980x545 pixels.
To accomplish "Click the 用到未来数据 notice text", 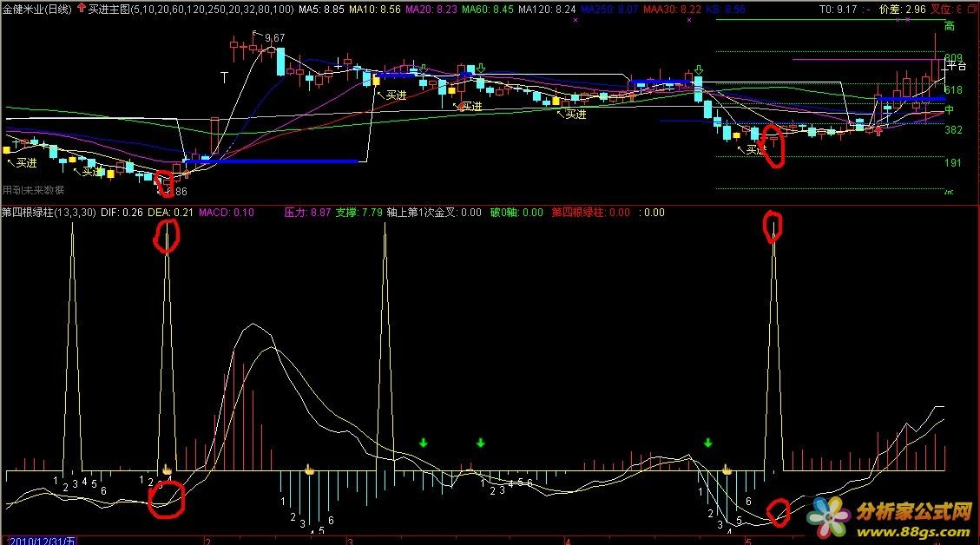I will coord(33,190).
